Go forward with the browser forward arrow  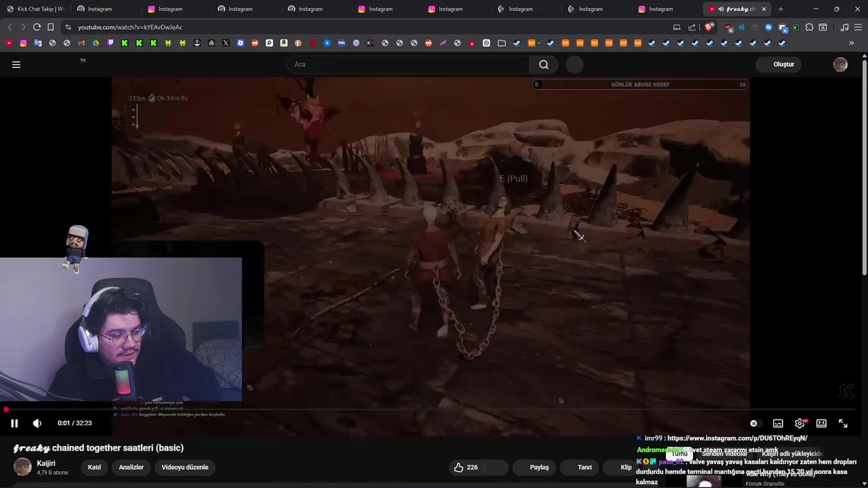23,27
